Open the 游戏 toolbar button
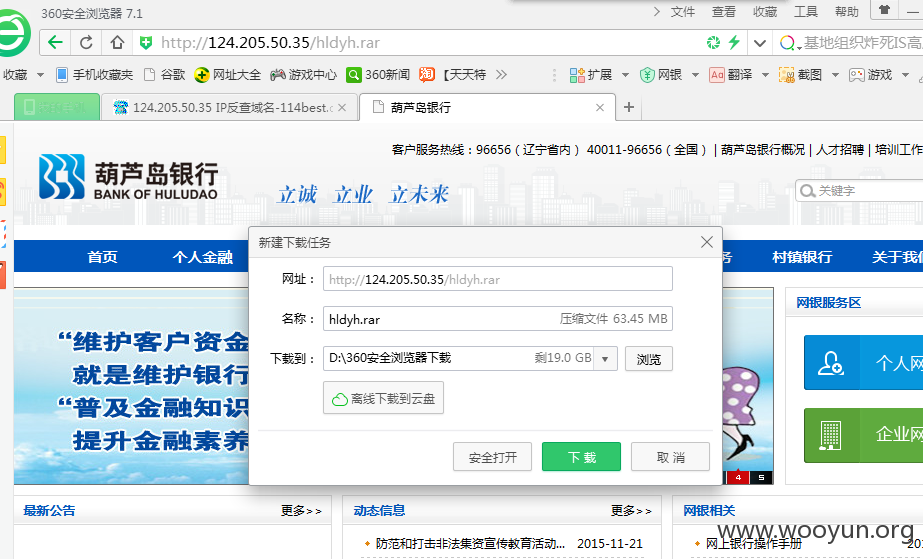923x559 pixels. pyautogui.click(x=870, y=75)
